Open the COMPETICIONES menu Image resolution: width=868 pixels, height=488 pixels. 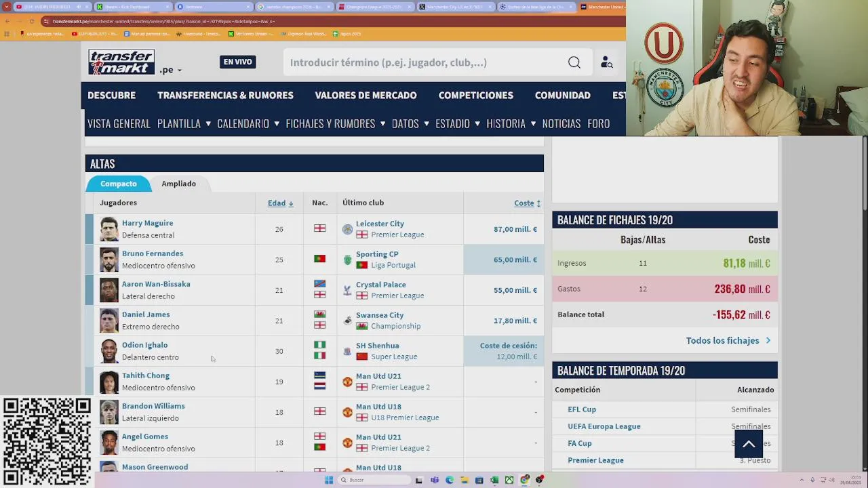(x=475, y=96)
